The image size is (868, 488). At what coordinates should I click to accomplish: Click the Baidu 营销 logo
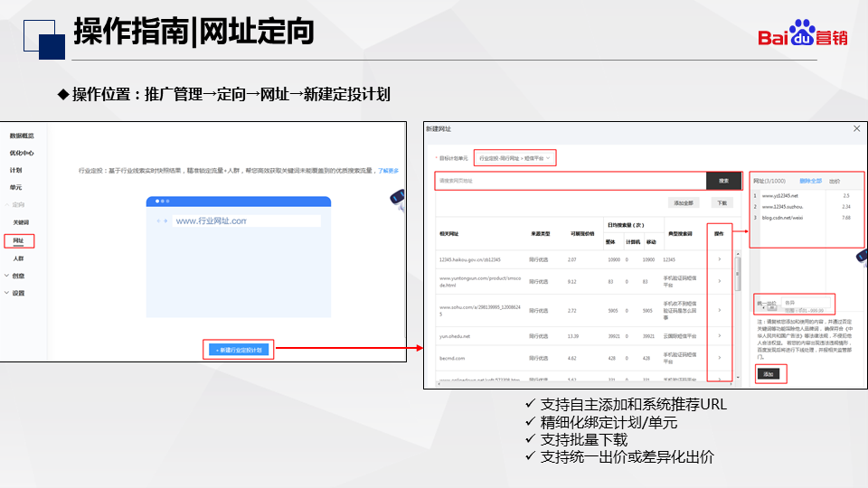click(803, 33)
